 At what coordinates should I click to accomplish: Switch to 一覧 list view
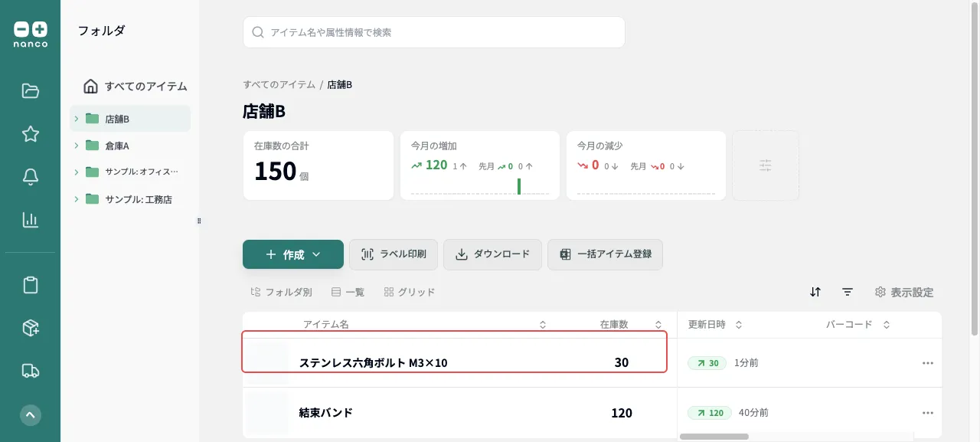(348, 292)
